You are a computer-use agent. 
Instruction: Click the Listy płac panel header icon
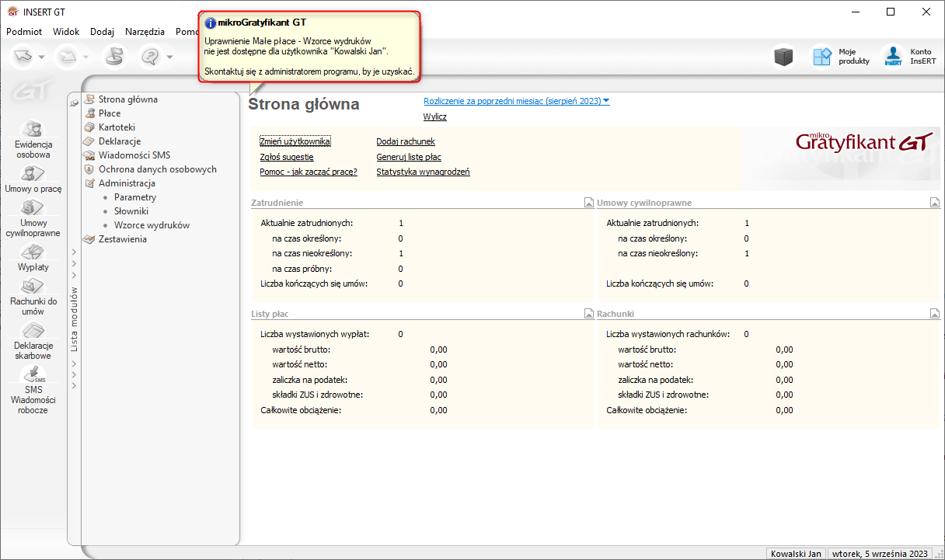[x=589, y=314]
